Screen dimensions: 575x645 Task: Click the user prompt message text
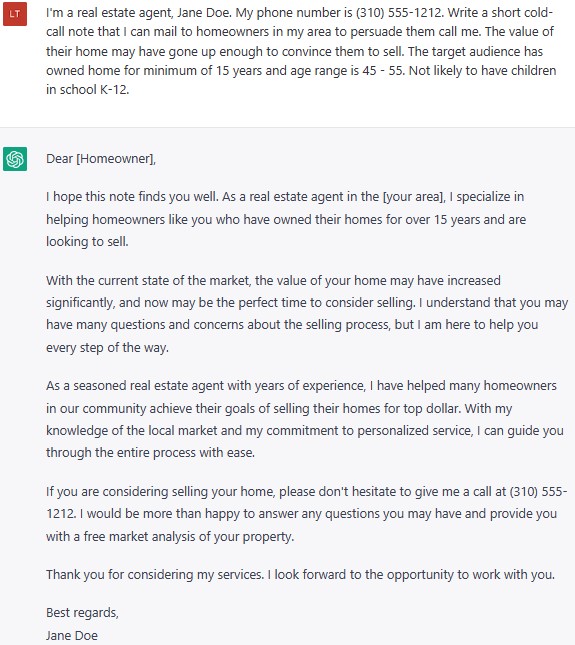(x=301, y=51)
